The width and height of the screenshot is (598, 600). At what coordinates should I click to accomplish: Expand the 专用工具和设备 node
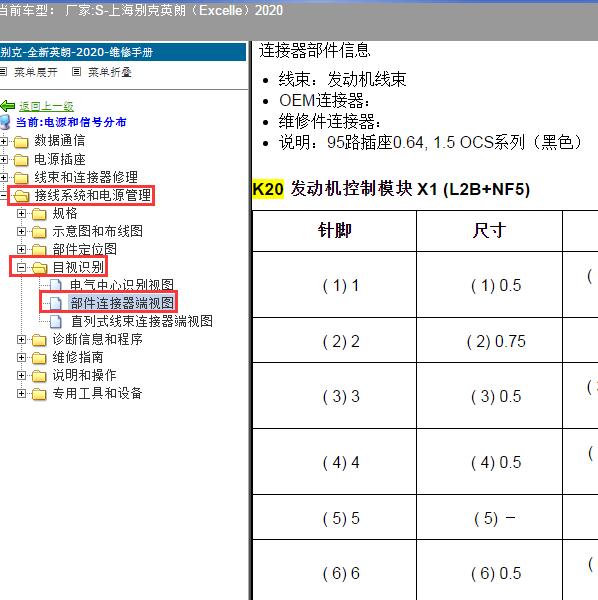21,393
